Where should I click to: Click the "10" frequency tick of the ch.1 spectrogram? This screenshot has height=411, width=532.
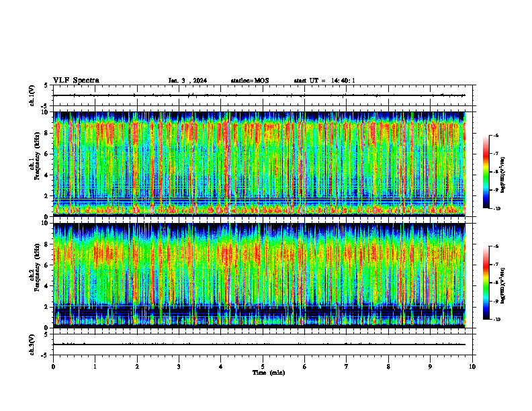point(44,112)
